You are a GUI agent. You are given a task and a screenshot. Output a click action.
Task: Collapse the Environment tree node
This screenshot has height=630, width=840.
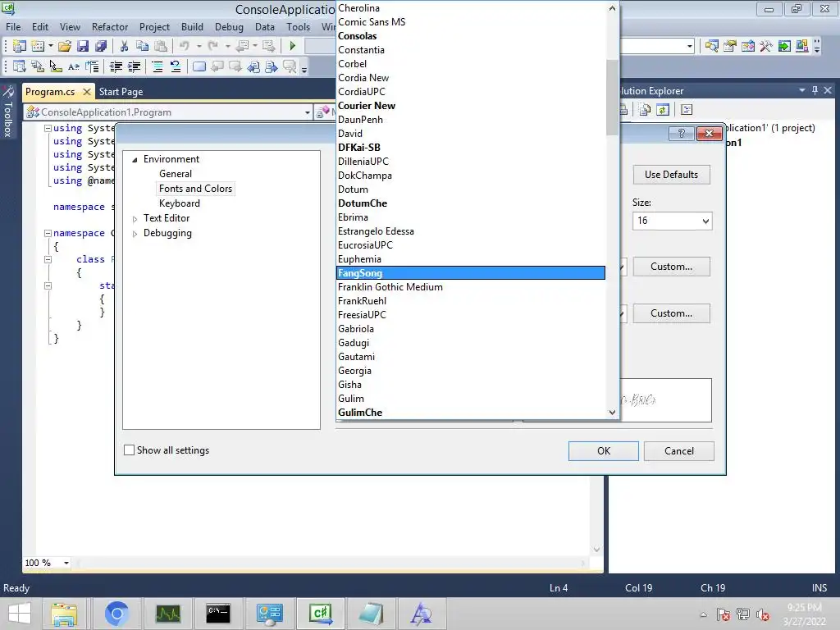(135, 160)
